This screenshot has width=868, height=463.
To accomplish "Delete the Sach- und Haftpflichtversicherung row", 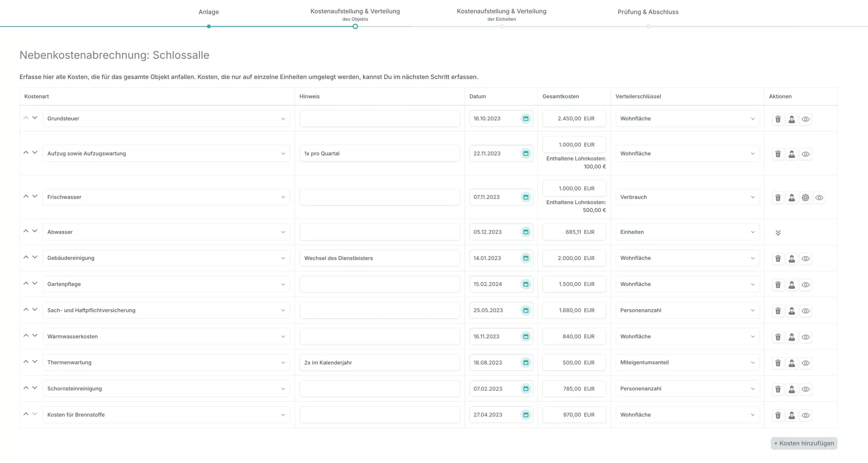I will point(778,311).
